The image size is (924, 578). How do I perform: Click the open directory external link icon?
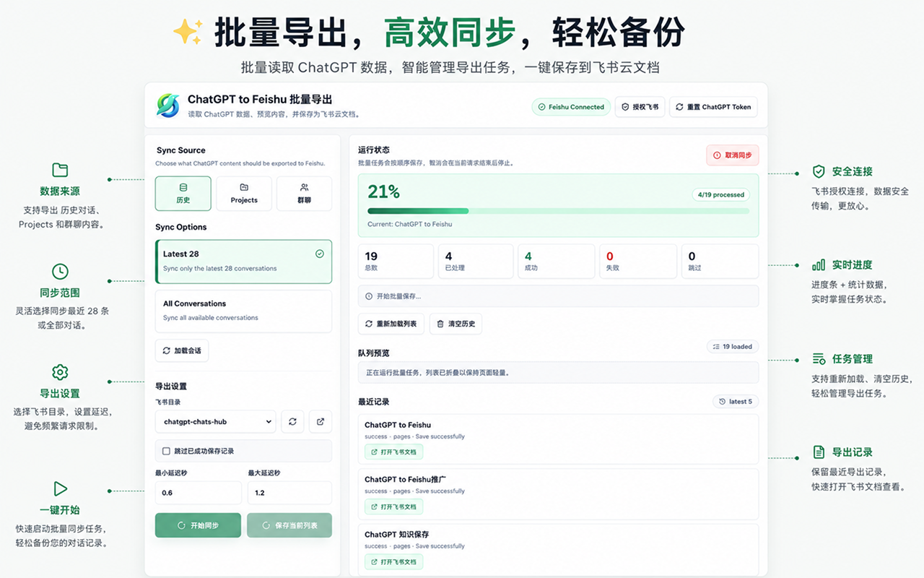[x=321, y=421]
